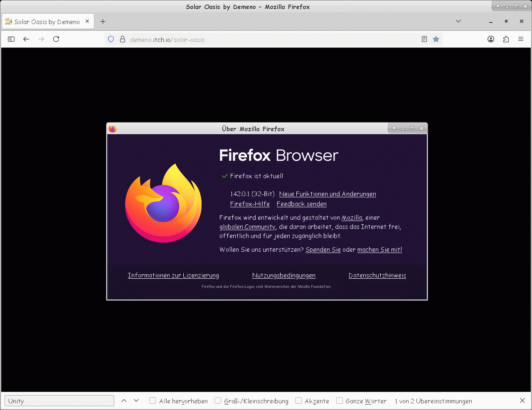Screen dimensions: 532x410
Task: Open Neue Funktionen und Änderungen link
Action: tap(328, 194)
